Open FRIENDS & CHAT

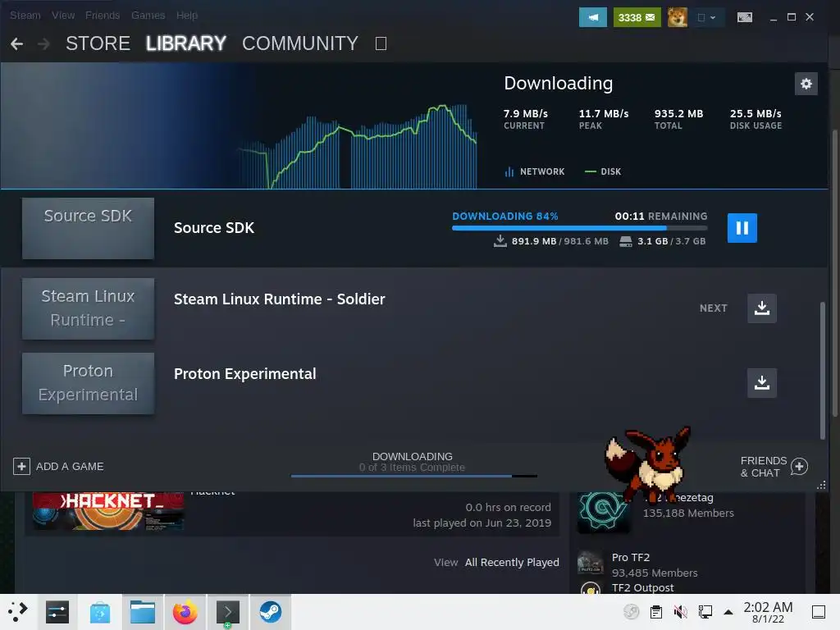click(x=774, y=467)
